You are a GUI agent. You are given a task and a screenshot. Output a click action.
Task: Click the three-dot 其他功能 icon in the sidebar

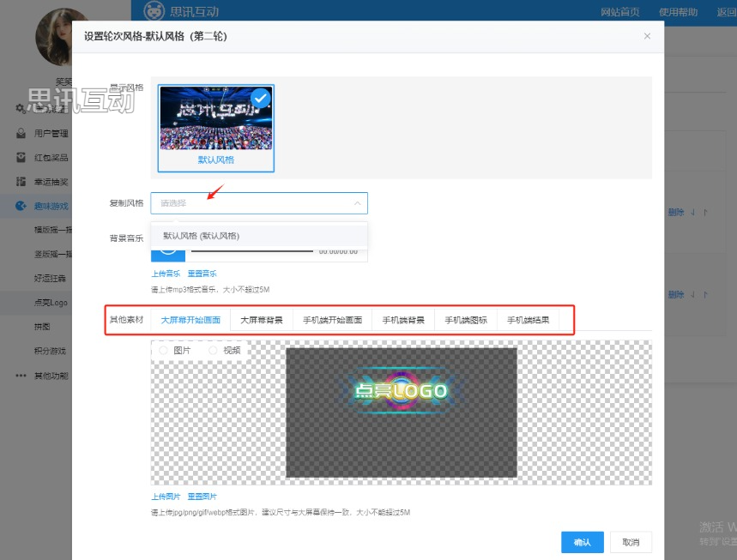click(x=21, y=376)
